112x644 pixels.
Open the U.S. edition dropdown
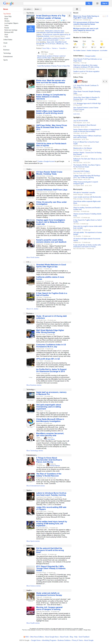coord(28,9)
